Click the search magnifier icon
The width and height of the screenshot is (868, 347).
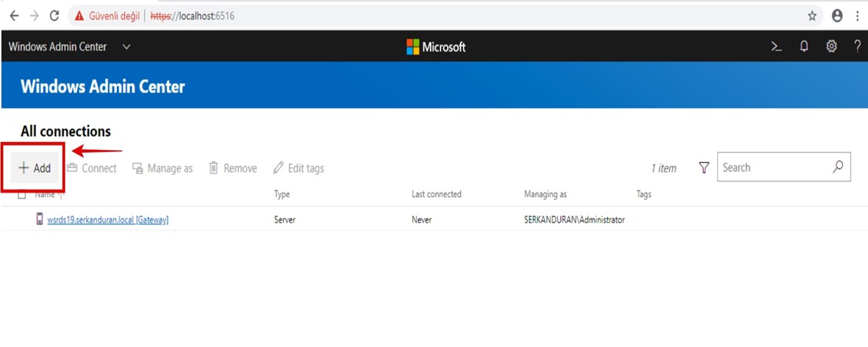(838, 167)
